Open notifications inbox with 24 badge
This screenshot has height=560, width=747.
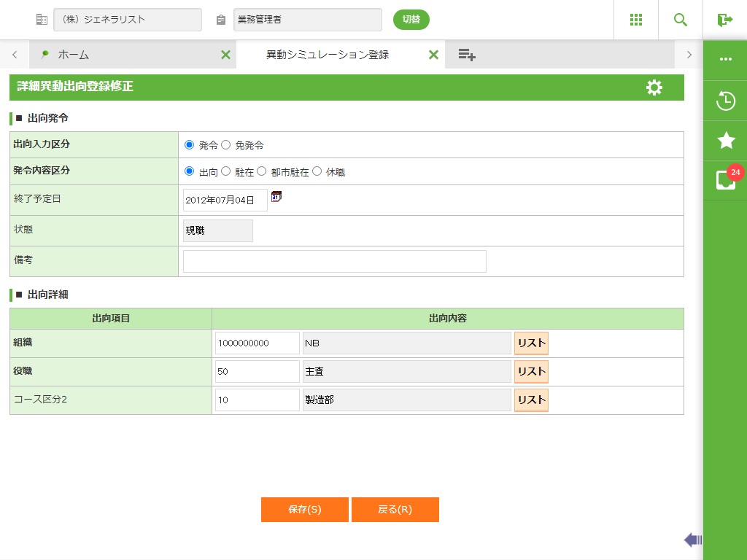pos(725,180)
